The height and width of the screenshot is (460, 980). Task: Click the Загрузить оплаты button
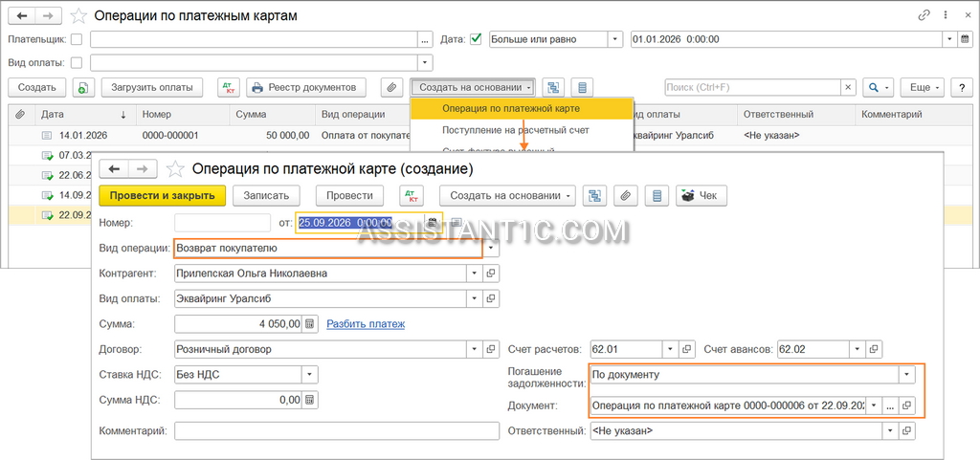(152, 87)
